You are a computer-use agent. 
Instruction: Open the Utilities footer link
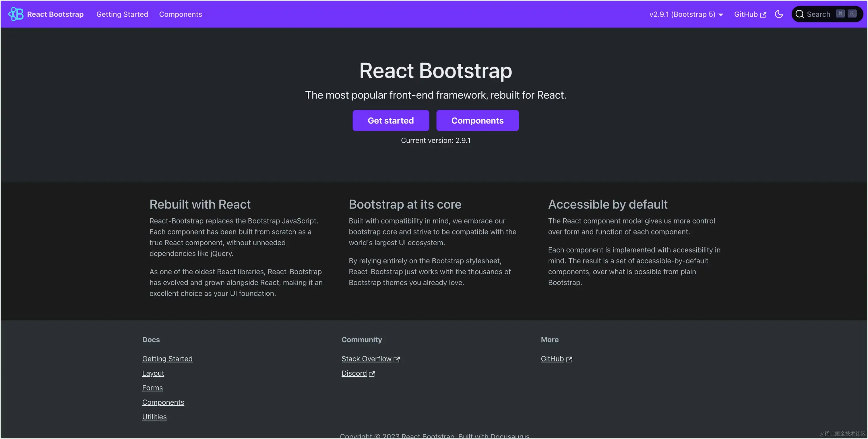pyautogui.click(x=154, y=417)
